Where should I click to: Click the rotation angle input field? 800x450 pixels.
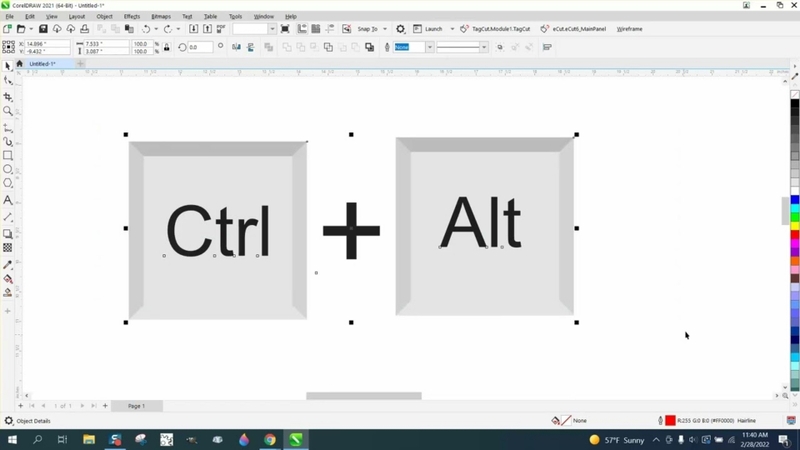[200, 47]
